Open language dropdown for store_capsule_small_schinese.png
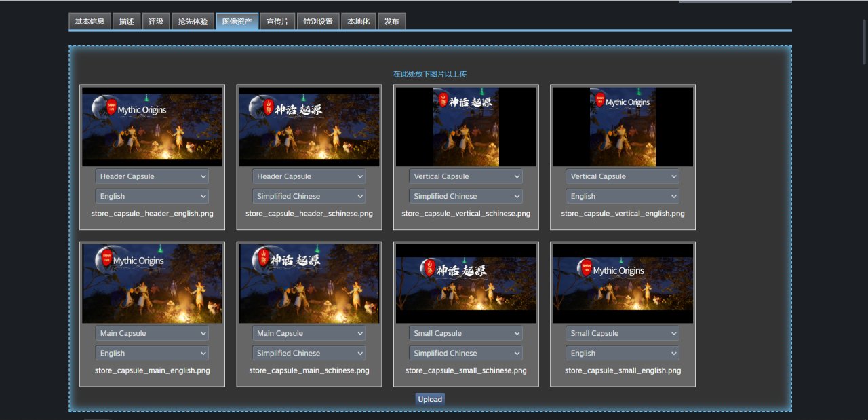The image size is (868, 420). (x=466, y=353)
